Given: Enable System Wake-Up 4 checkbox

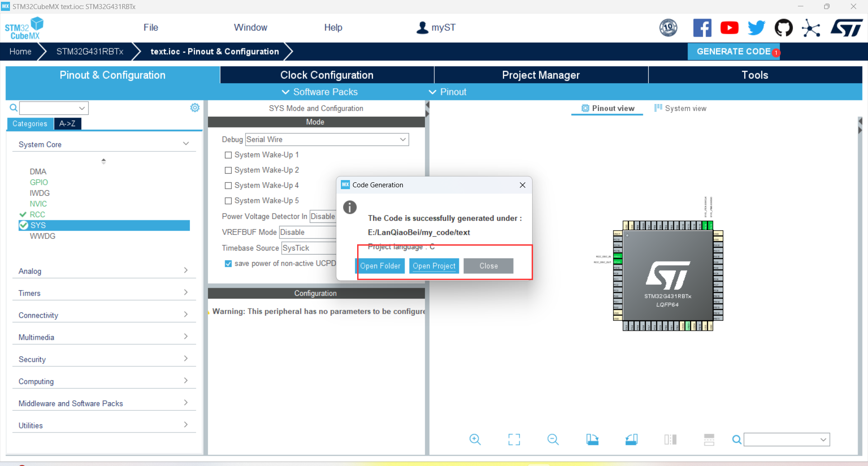Looking at the screenshot, I should pos(228,185).
